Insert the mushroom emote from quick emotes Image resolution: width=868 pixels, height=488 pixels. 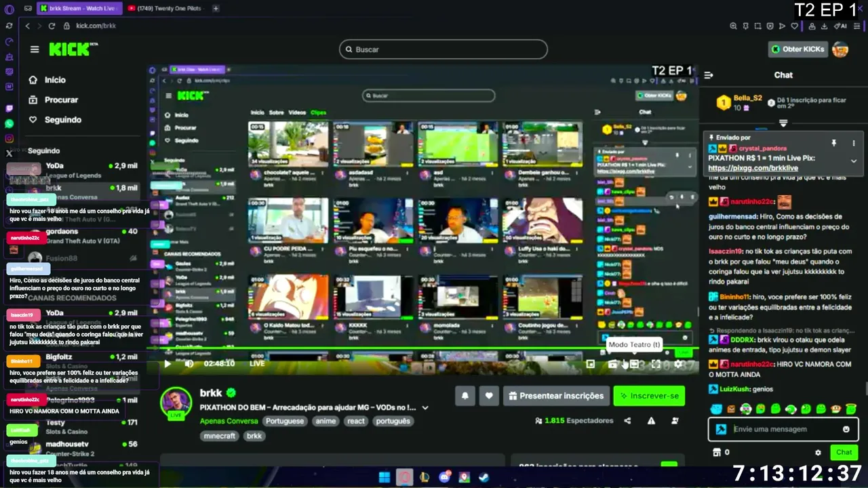(x=836, y=409)
